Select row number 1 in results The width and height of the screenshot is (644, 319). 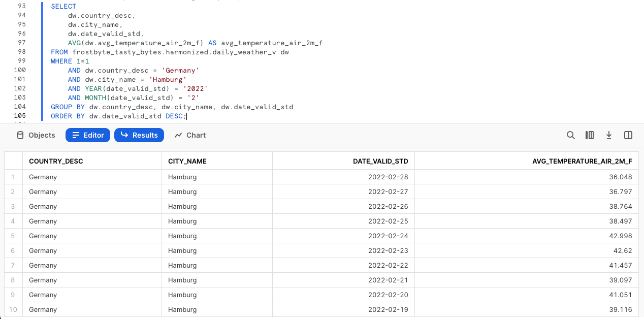click(13, 177)
